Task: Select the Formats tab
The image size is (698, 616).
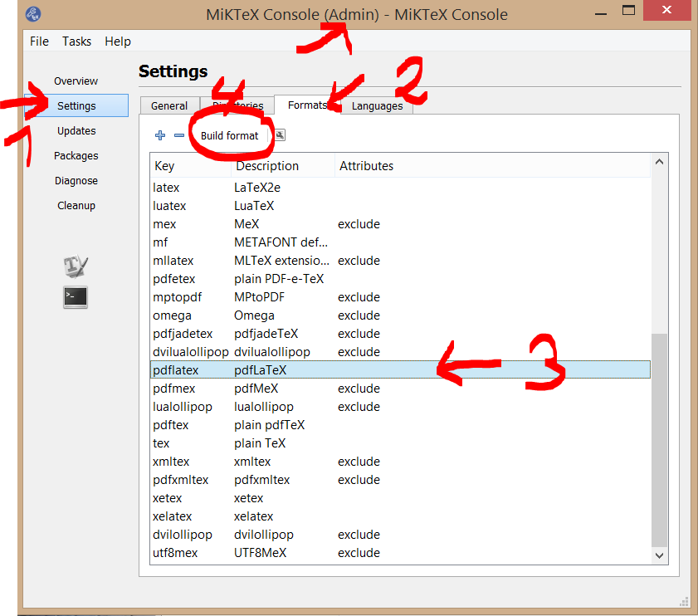Action: pos(308,105)
